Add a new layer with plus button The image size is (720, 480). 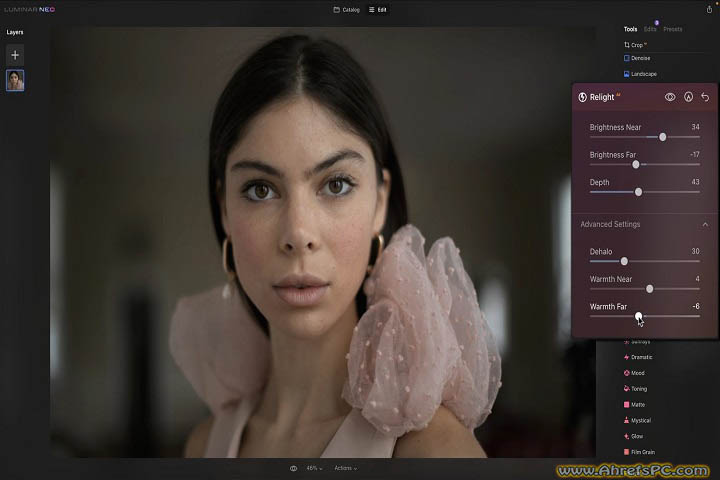tap(15, 55)
